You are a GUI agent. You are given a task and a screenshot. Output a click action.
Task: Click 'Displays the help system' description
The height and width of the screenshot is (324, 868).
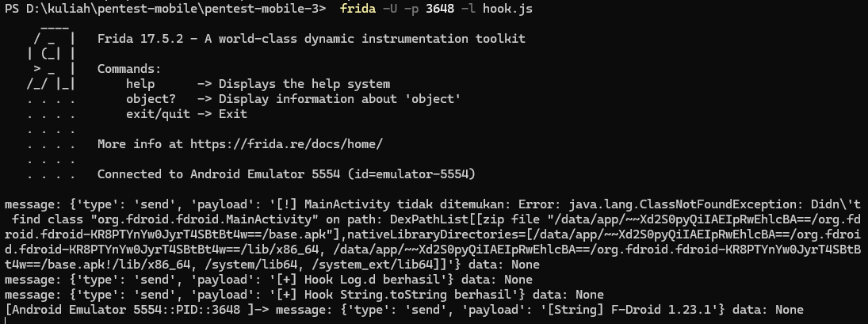[304, 83]
